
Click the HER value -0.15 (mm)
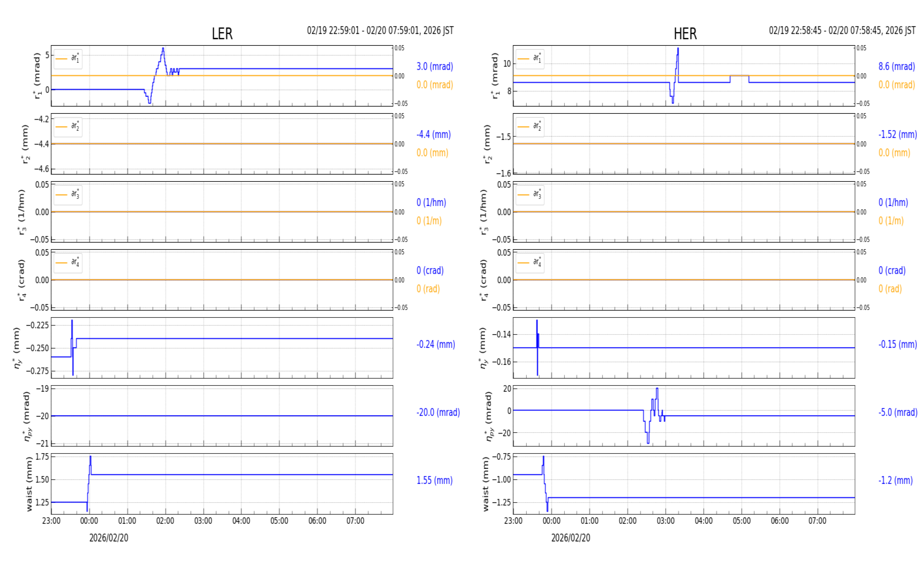[x=897, y=344]
